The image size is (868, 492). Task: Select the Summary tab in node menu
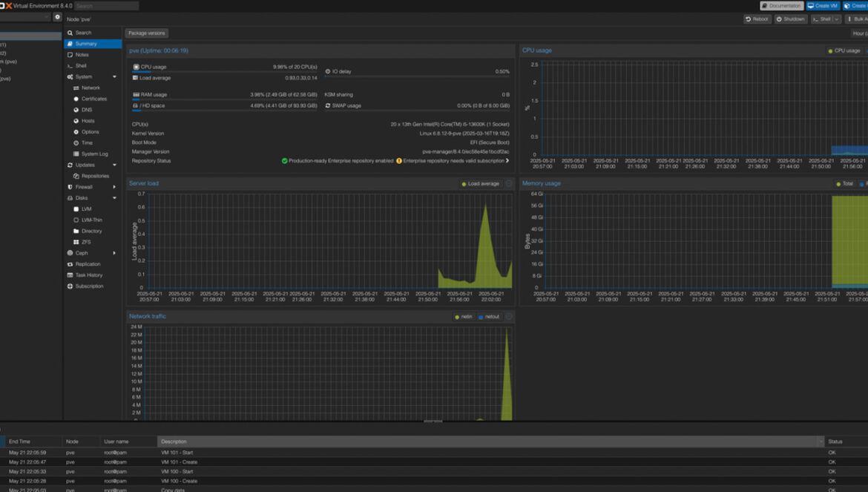(85, 44)
